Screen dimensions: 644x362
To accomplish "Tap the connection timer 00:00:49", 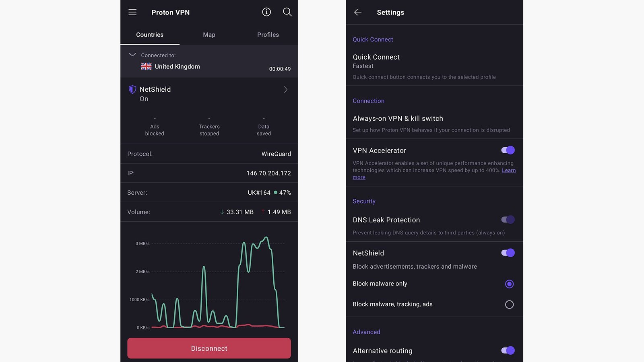I will tap(280, 69).
